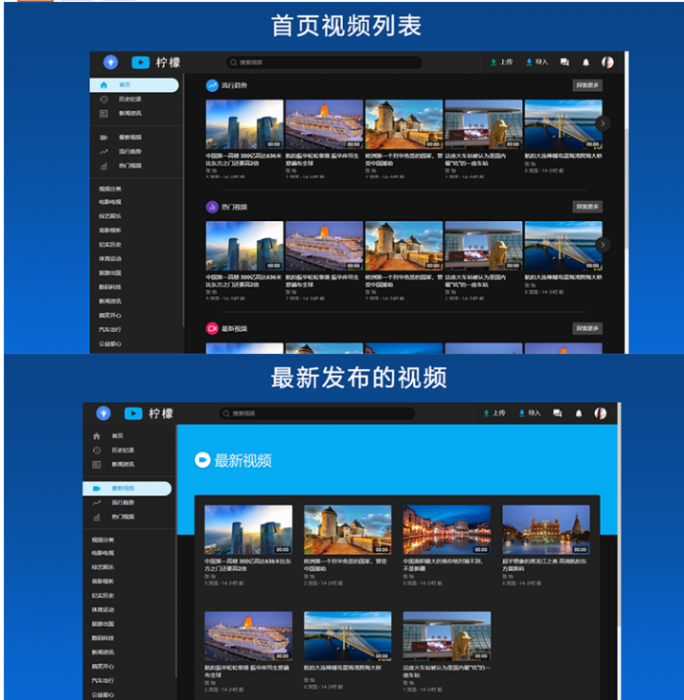Viewport: 684px width, 700px height.
Task: Open the chat messages icon in the bottom window
Action: 559,413
